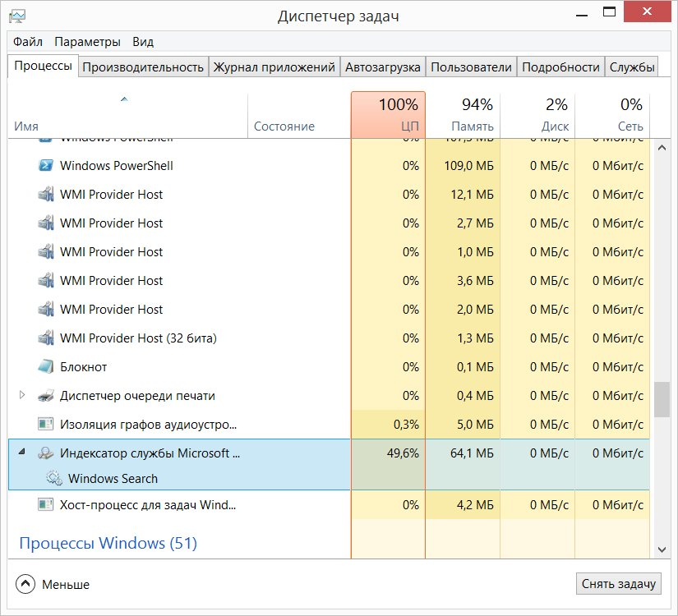Click the icon of WMI Provider Host 12,1 МБ
The image size is (678, 616).
pos(46,194)
